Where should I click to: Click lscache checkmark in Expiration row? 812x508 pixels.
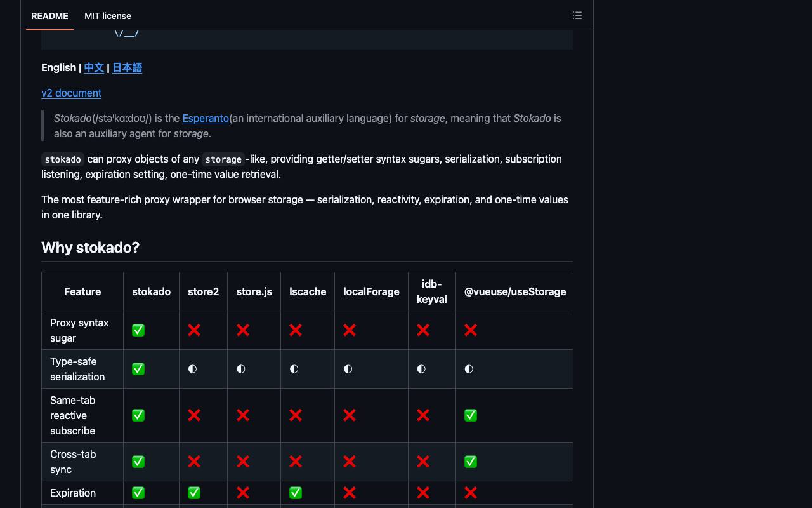coord(296,493)
